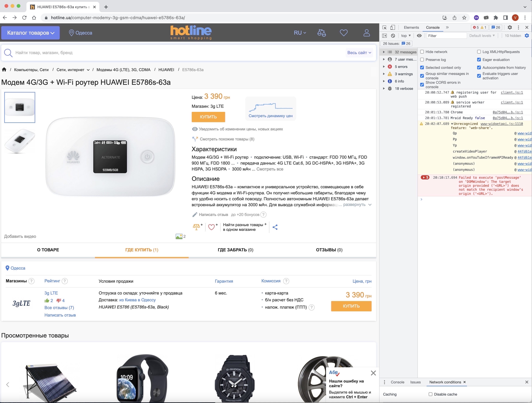The image size is (532, 403).
Task: Toggle the device toolbar icon in DevTools
Action: [x=393, y=27]
